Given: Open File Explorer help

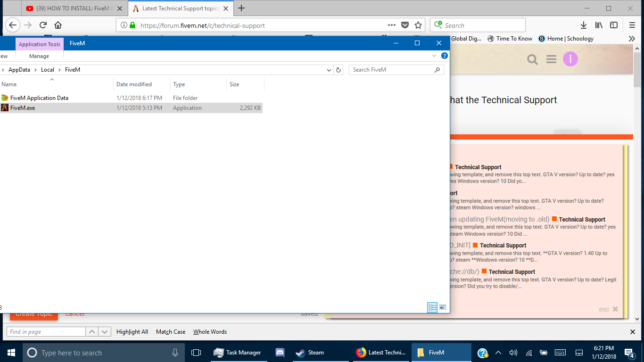Looking at the screenshot, I should [444, 56].
